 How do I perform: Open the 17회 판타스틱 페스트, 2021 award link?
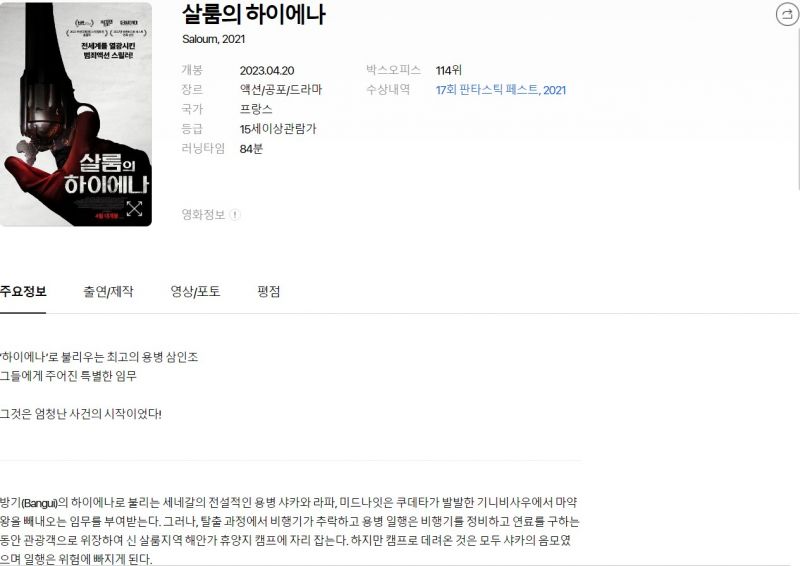[501, 90]
